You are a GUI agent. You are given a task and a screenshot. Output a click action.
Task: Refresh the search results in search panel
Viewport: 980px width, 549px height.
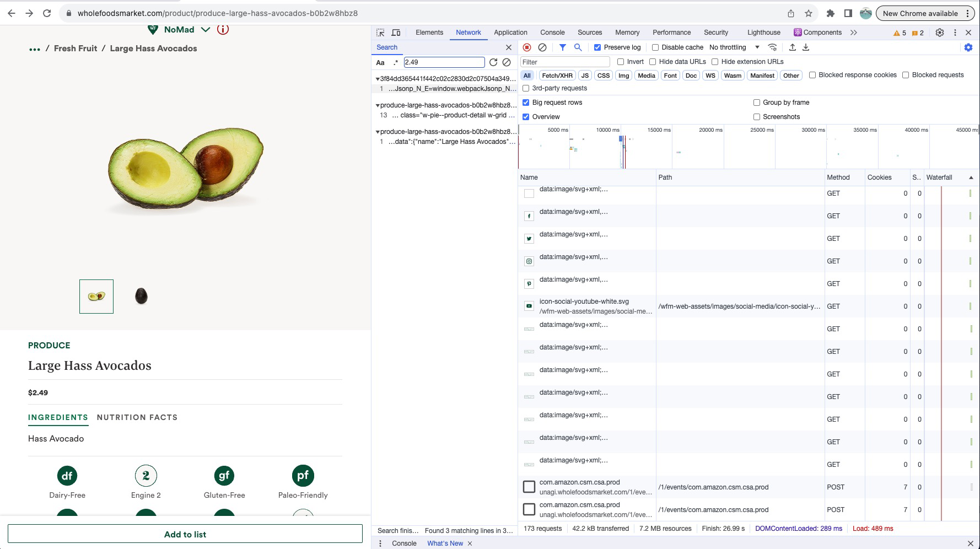point(493,62)
